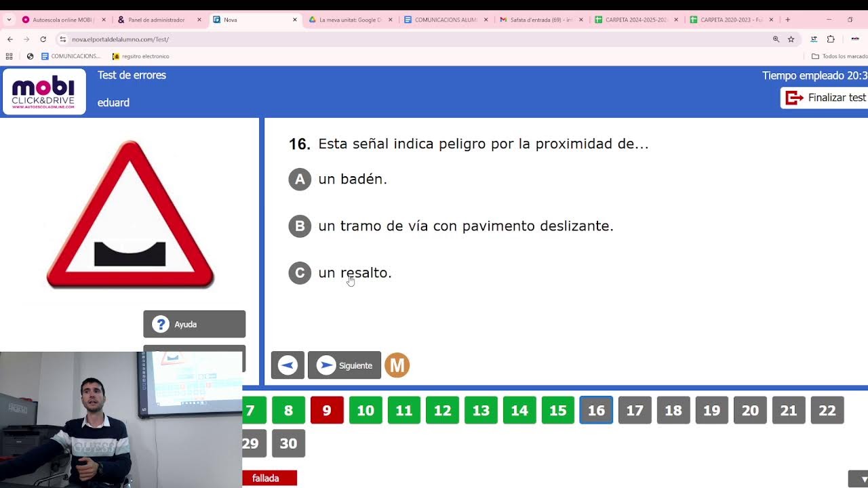This screenshot has width=868, height=488.
Task: Open browser zoom magnifier icon
Action: coord(776,39)
